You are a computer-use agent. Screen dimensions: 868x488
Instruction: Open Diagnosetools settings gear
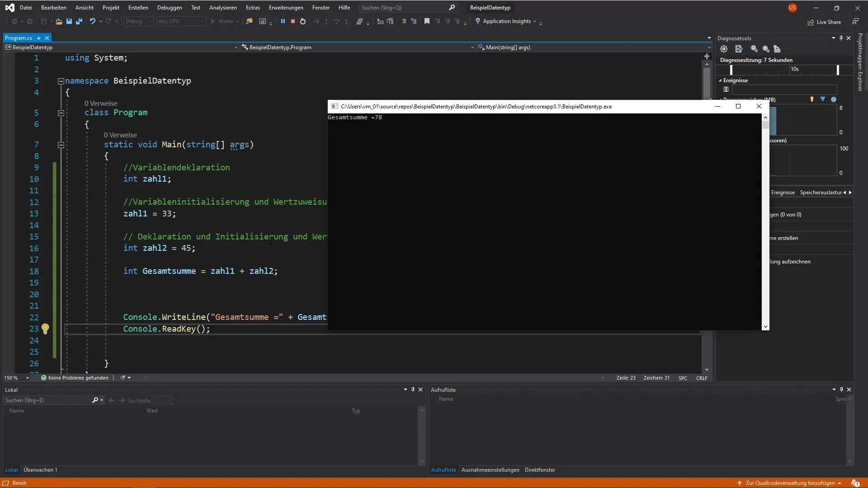pyautogui.click(x=724, y=49)
